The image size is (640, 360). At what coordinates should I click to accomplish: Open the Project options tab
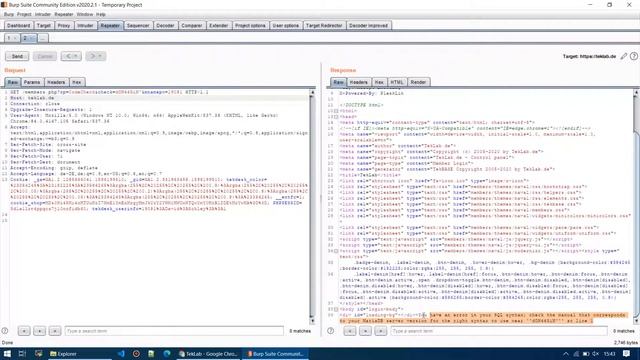(x=250, y=25)
